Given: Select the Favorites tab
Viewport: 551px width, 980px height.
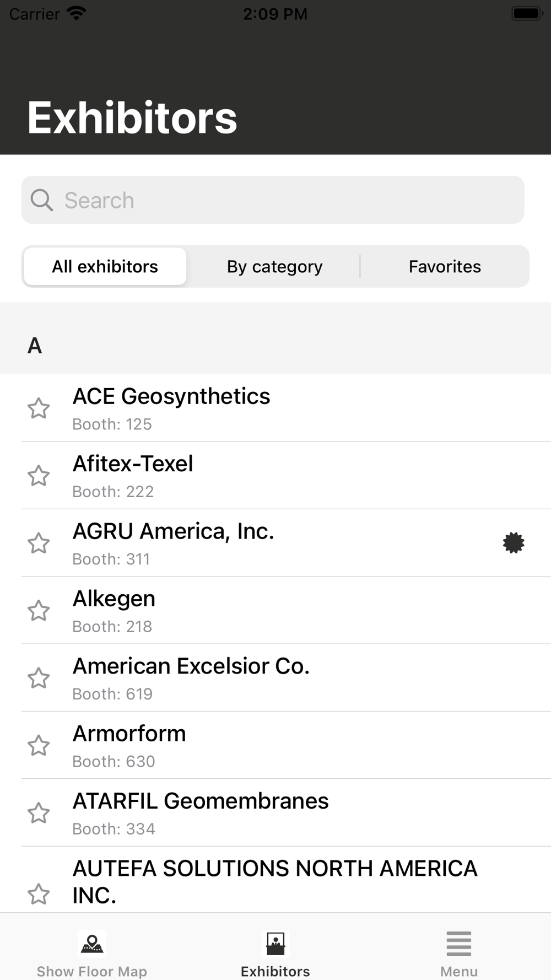Looking at the screenshot, I should [445, 267].
